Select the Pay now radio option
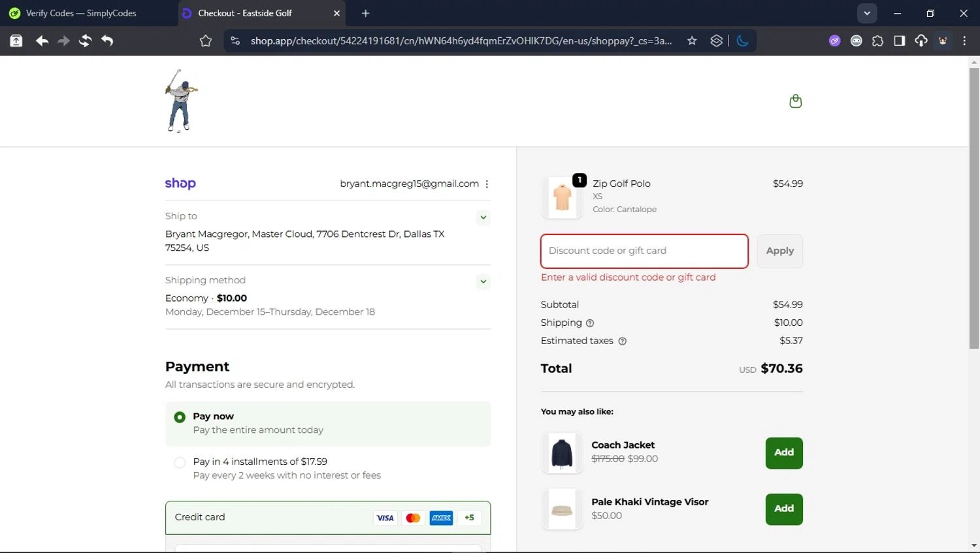This screenshot has height=553, width=980. (180, 417)
